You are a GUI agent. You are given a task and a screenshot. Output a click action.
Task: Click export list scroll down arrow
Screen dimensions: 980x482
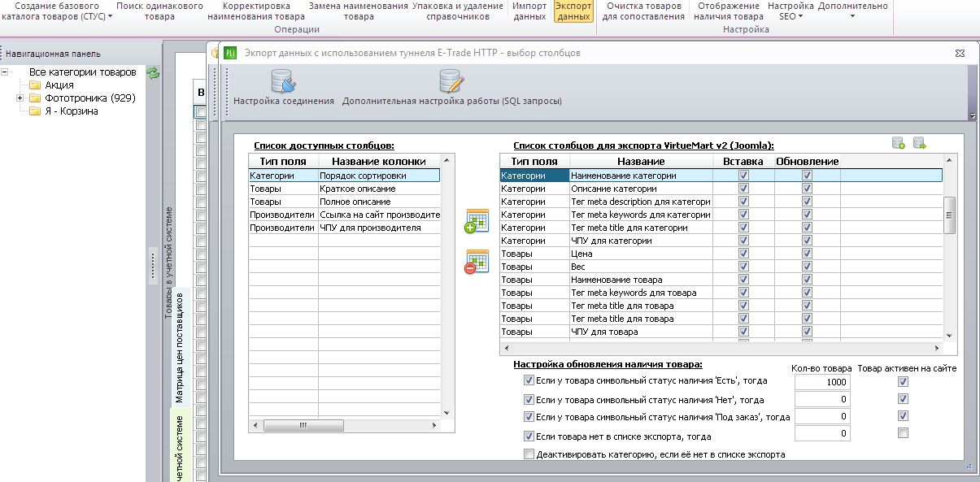point(949,334)
